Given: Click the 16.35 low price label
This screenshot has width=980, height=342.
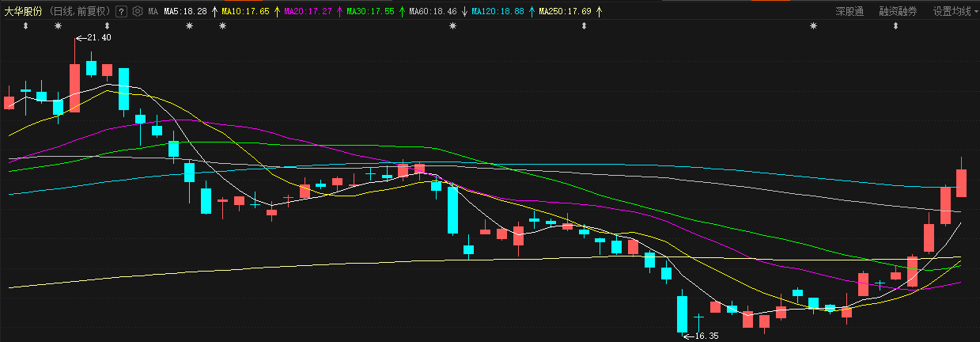Looking at the screenshot, I should (706, 336).
